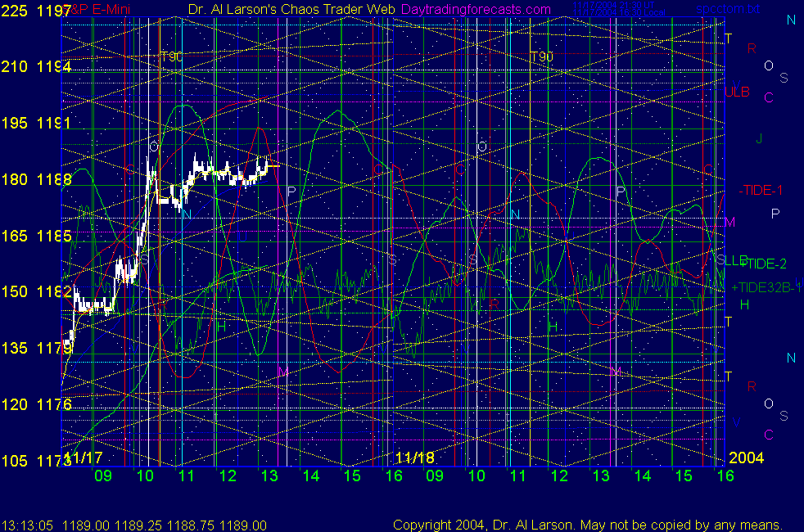The height and width of the screenshot is (532, 804).
Task: Click the green "J" planet marker label
Action: (760, 138)
